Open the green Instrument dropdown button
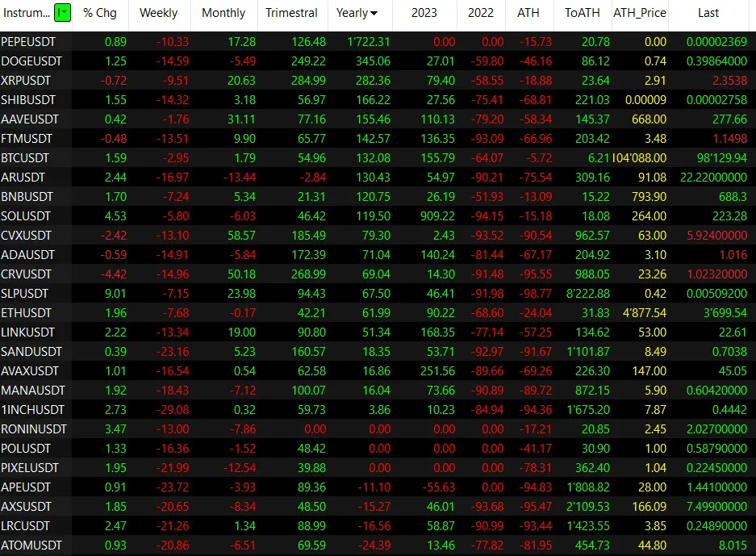The width and height of the screenshot is (756, 556). pyautogui.click(x=63, y=13)
